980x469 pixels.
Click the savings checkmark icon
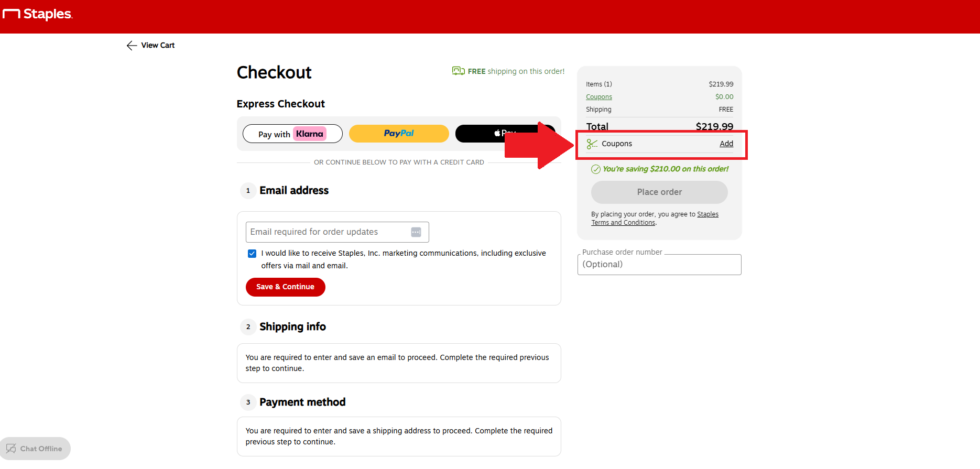click(x=596, y=169)
